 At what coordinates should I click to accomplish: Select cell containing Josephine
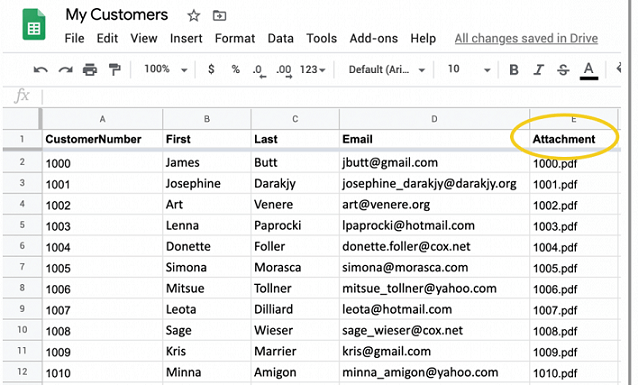coord(207,183)
